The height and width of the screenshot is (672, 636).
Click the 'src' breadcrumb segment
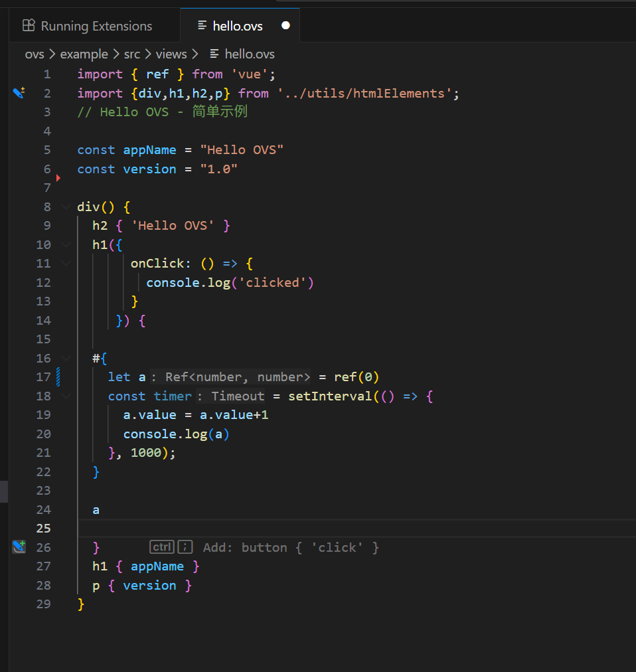[x=131, y=54]
